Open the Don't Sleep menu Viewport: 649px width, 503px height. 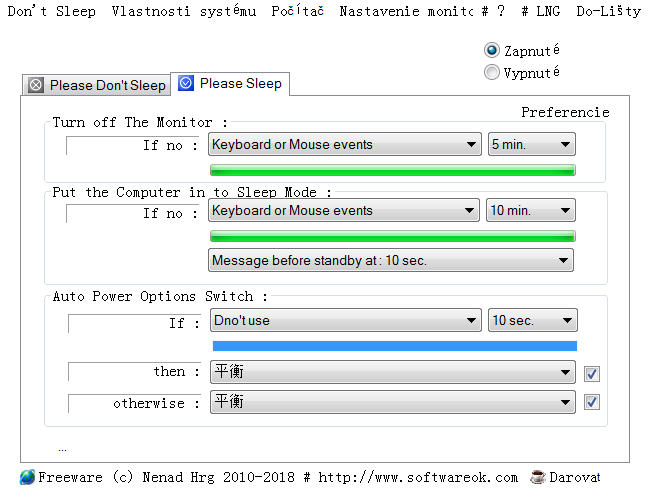coord(52,11)
